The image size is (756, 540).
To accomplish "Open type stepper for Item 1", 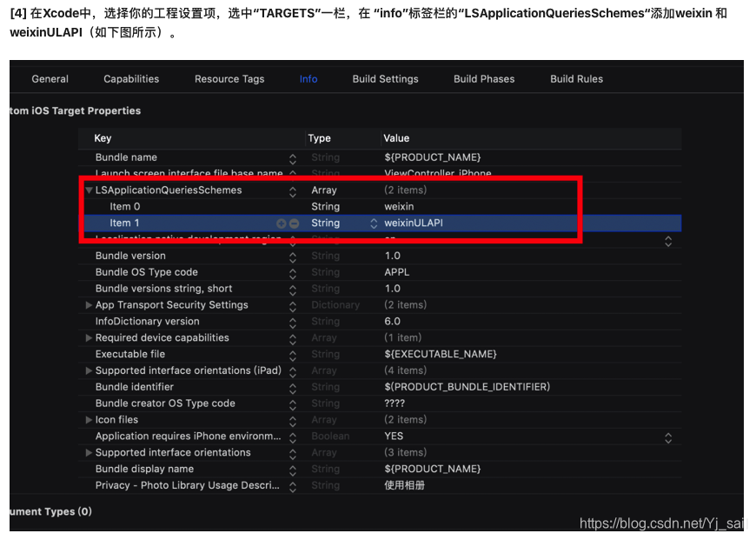I will pos(374,223).
